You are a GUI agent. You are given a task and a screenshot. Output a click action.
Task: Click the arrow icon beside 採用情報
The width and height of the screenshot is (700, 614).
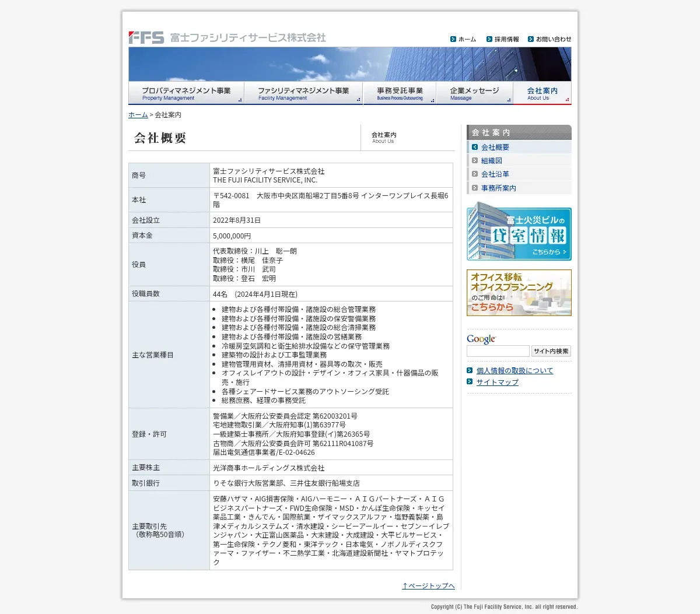(489, 39)
